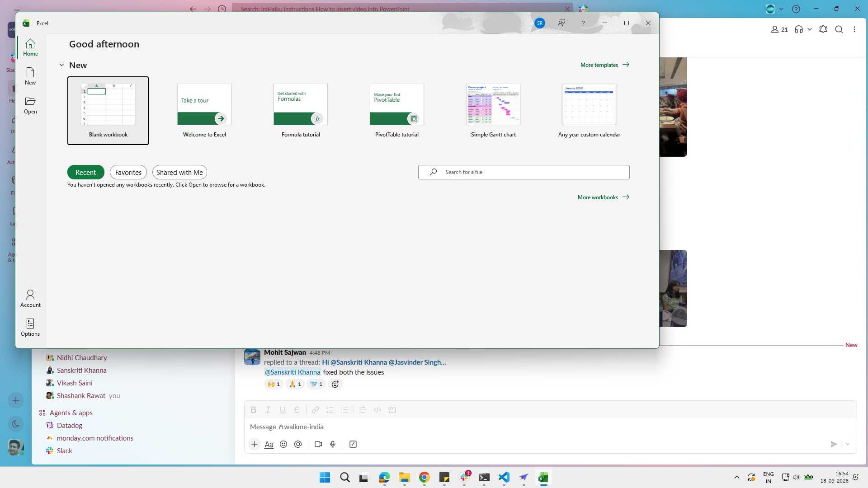The image size is (868, 488).
Task: Open Excel help question mark
Action: coord(583,23)
